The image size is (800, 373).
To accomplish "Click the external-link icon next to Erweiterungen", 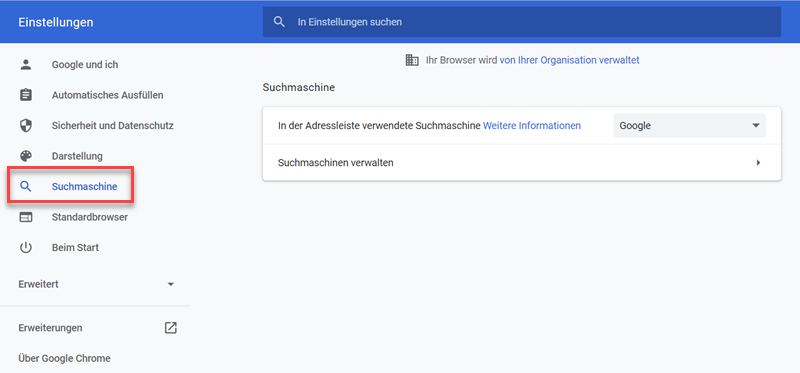I will (x=170, y=328).
